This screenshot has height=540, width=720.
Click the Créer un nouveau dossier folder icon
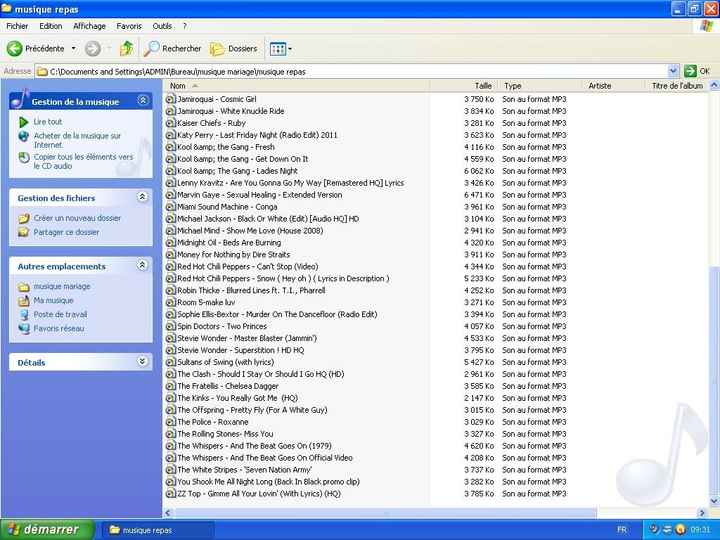point(23,218)
